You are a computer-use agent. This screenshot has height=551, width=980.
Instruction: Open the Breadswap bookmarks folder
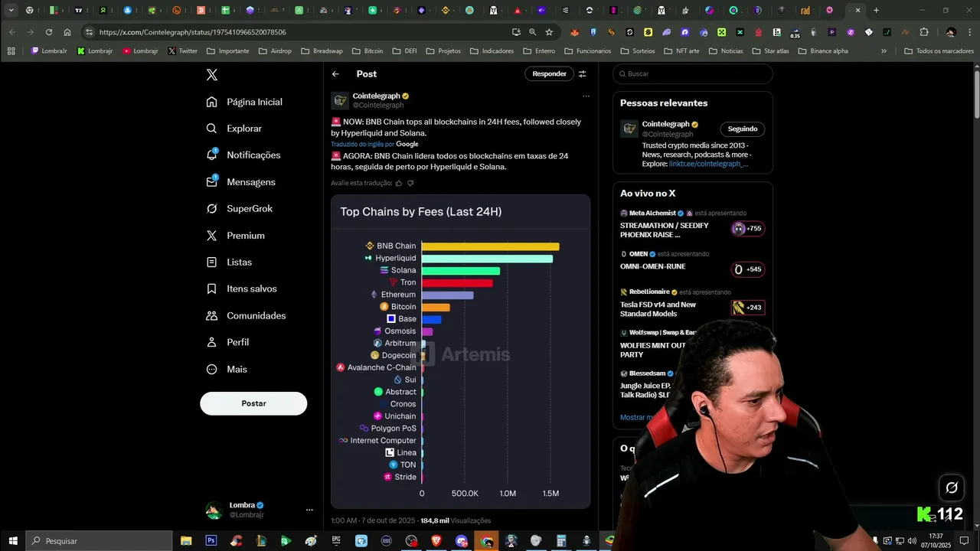pyautogui.click(x=322, y=51)
